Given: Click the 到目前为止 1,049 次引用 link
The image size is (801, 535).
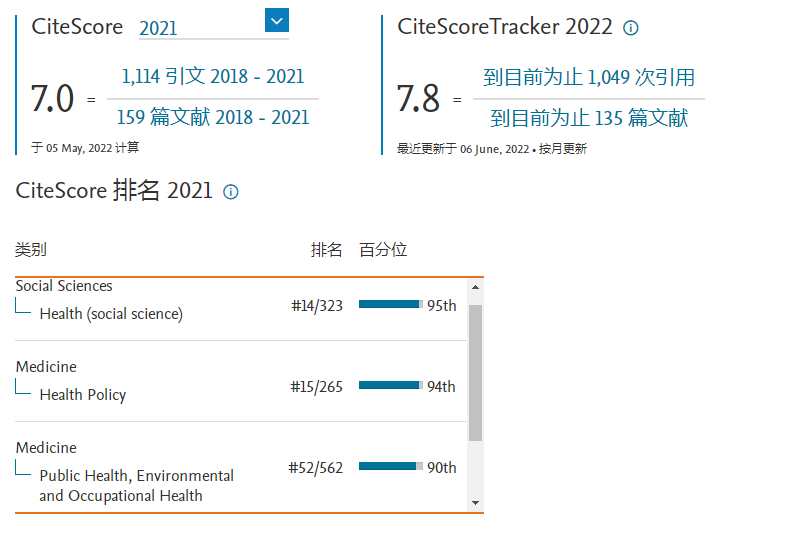Looking at the screenshot, I should point(589,78).
